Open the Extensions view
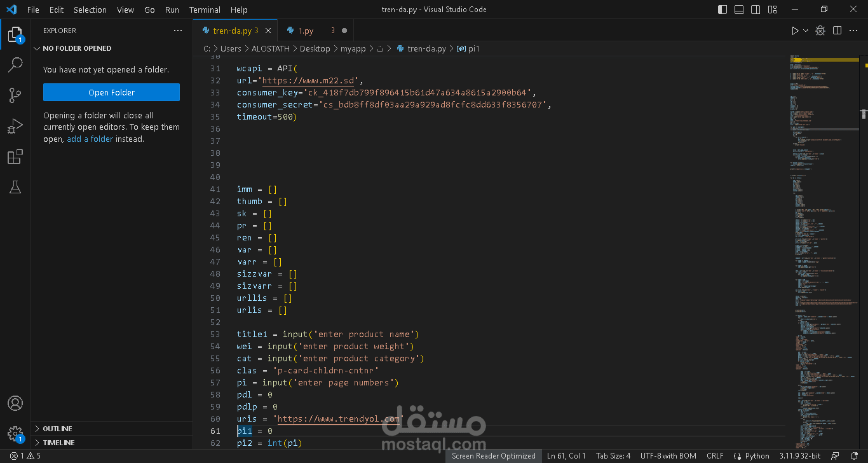 point(15,156)
